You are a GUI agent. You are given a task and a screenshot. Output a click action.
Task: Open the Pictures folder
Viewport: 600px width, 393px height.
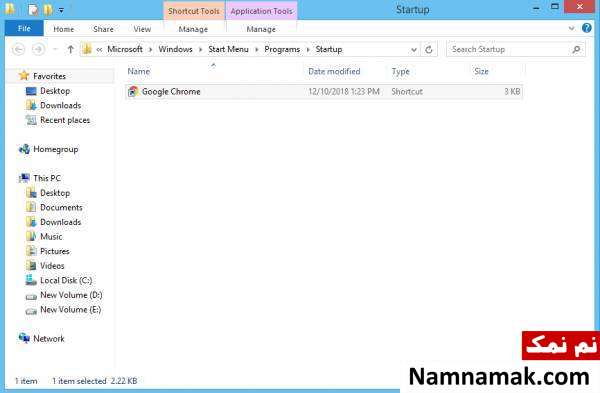coord(55,251)
